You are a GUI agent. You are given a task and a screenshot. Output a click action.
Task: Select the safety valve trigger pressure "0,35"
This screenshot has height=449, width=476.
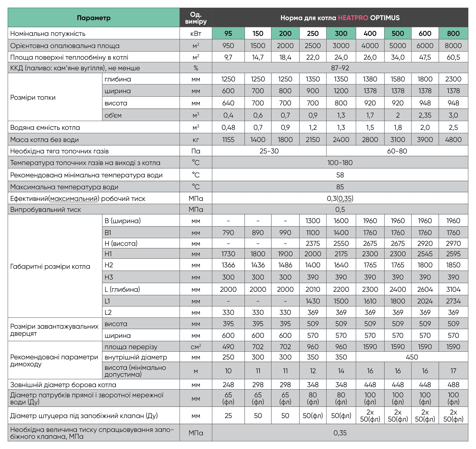coord(340,433)
